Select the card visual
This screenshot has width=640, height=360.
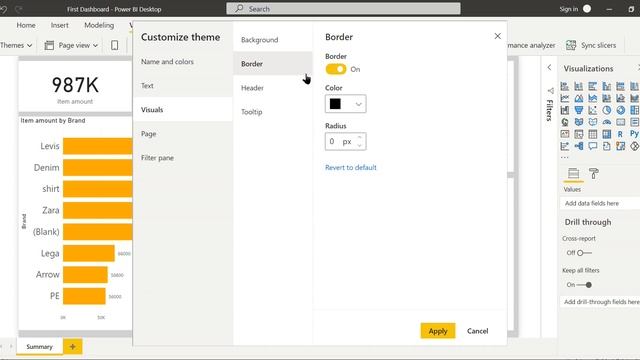(620, 122)
